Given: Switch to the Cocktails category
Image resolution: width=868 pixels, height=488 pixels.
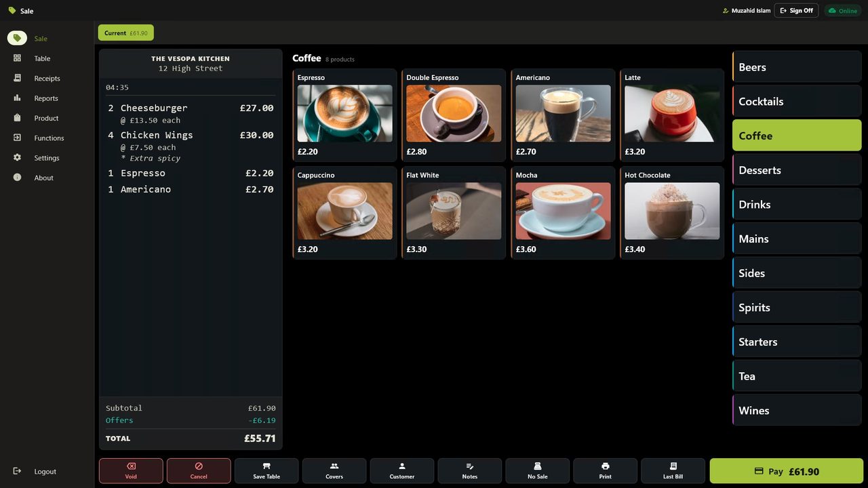Looking at the screenshot, I should (797, 101).
